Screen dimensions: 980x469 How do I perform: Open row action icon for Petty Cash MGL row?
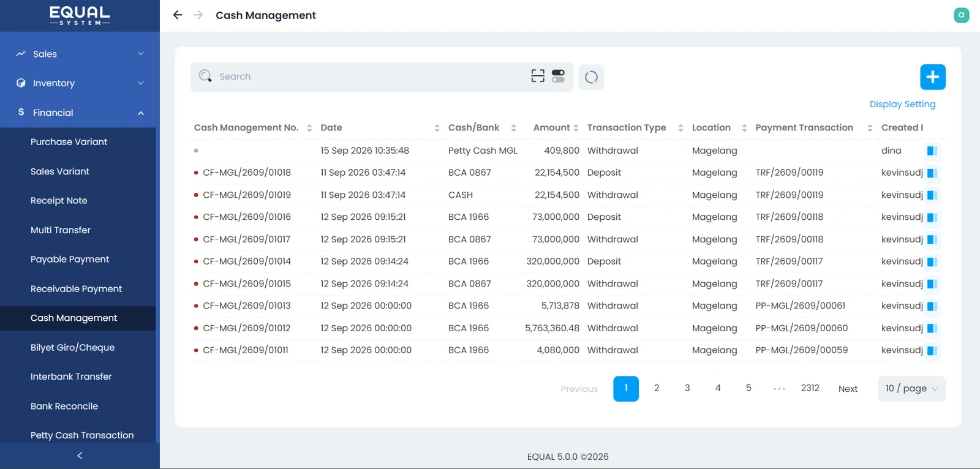[932, 151]
